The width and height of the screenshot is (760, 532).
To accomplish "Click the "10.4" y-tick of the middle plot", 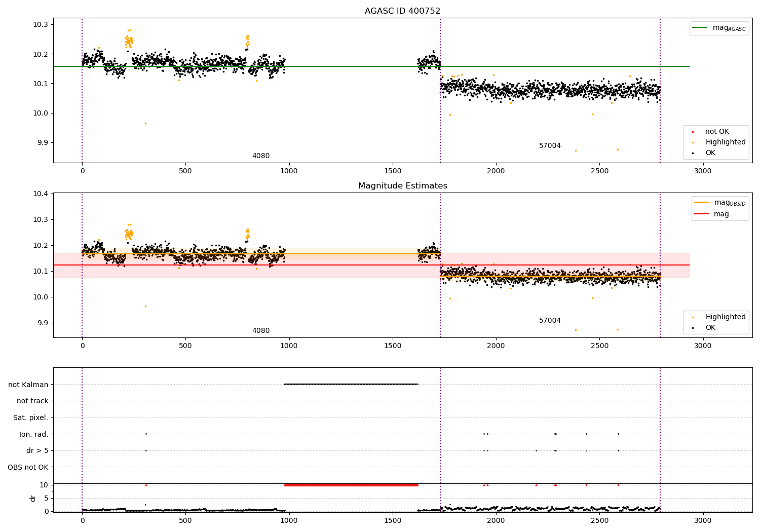I will [x=41, y=194].
